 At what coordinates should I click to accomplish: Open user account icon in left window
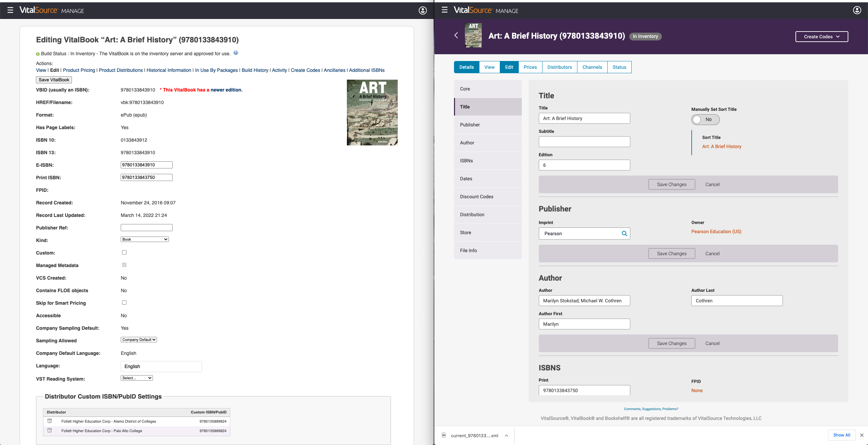[422, 11]
